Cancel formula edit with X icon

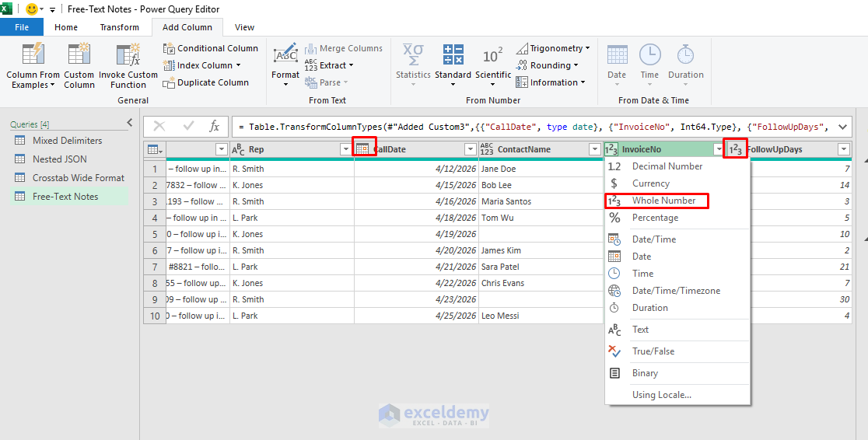click(159, 127)
